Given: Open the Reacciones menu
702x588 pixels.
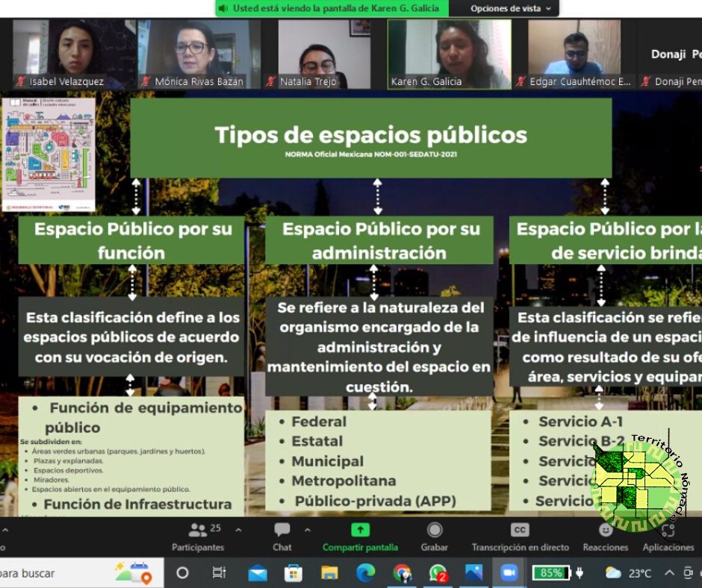Looking at the screenshot, I should [605, 537].
